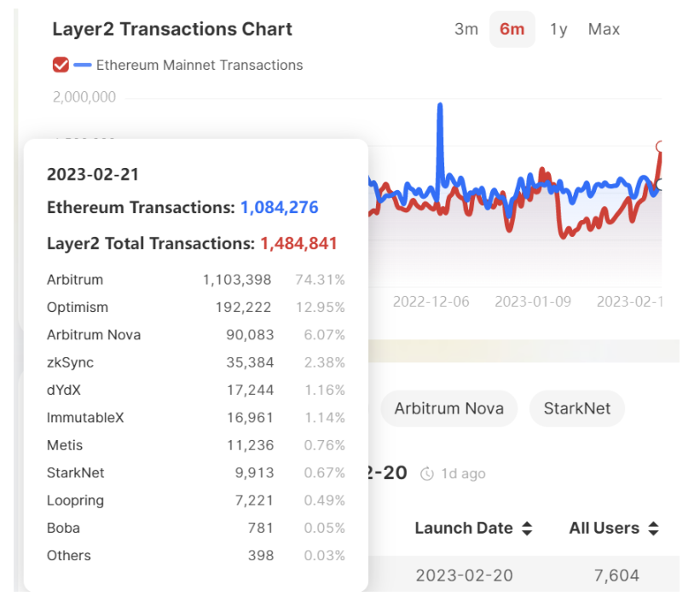Click the Layer2 Transactions Chart title
Viewport: 700px width, 596px height.
click(x=172, y=29)
